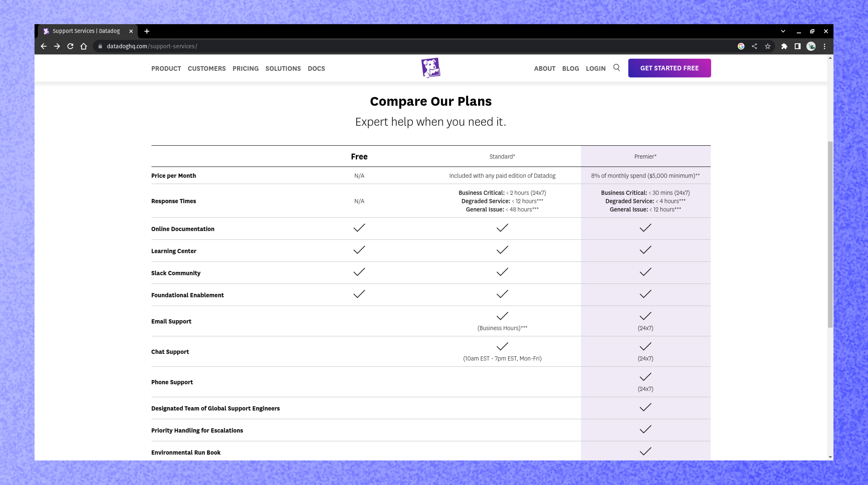The image size is (868, 485).
Task: Open a new browser tab with the plus
Action: click(x=147, y=31)
